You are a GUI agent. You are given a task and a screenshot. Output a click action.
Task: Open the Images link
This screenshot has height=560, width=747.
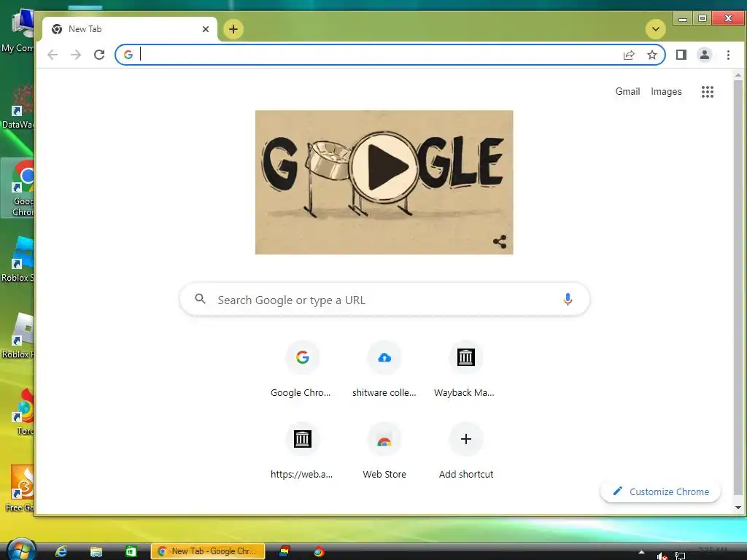point(666,91)
